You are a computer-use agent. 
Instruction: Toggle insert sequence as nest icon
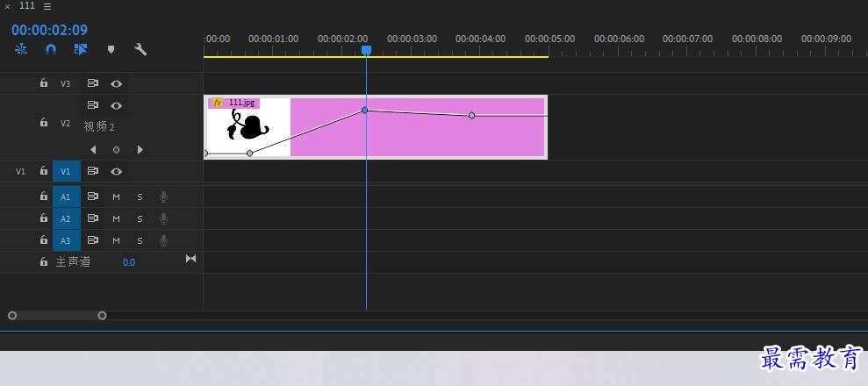pos(21,49)
